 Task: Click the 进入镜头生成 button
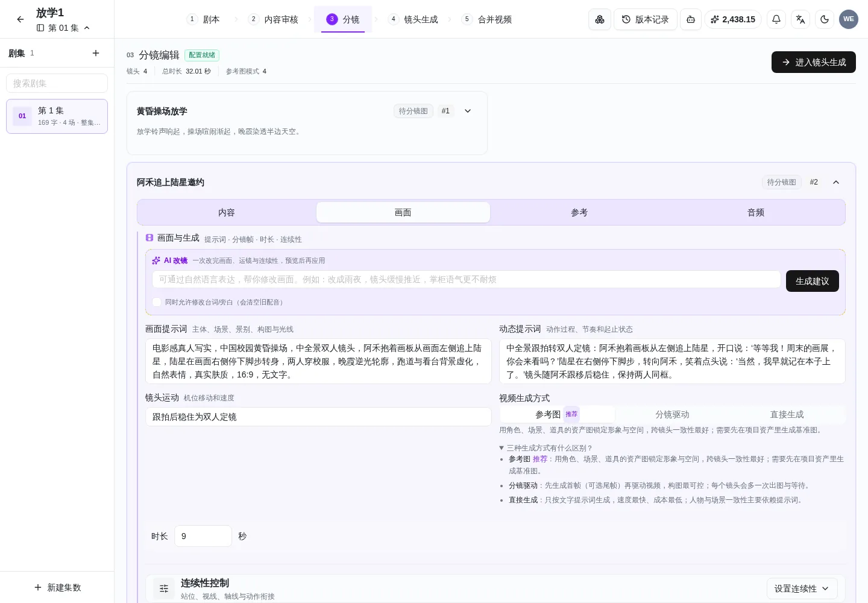(x=814, y=62)
